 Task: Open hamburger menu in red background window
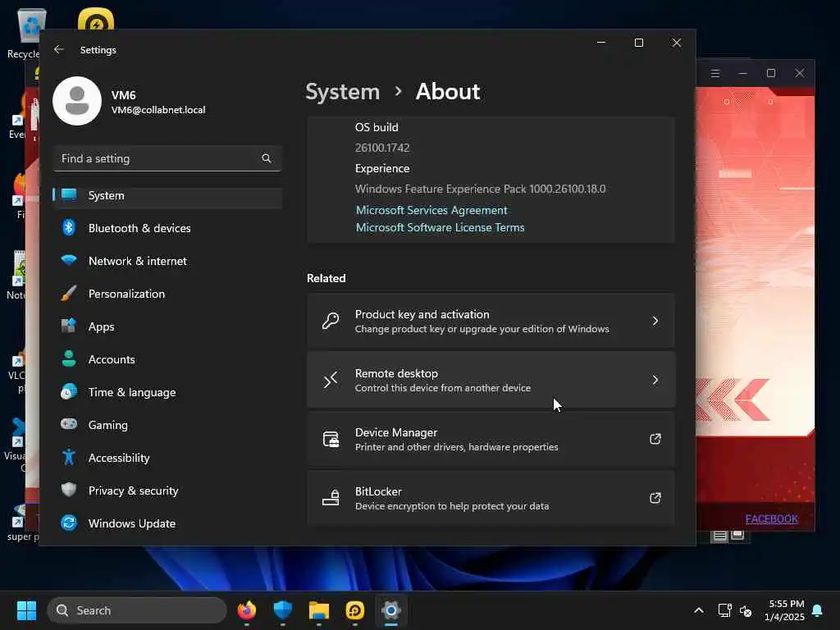tap(715, 73)
